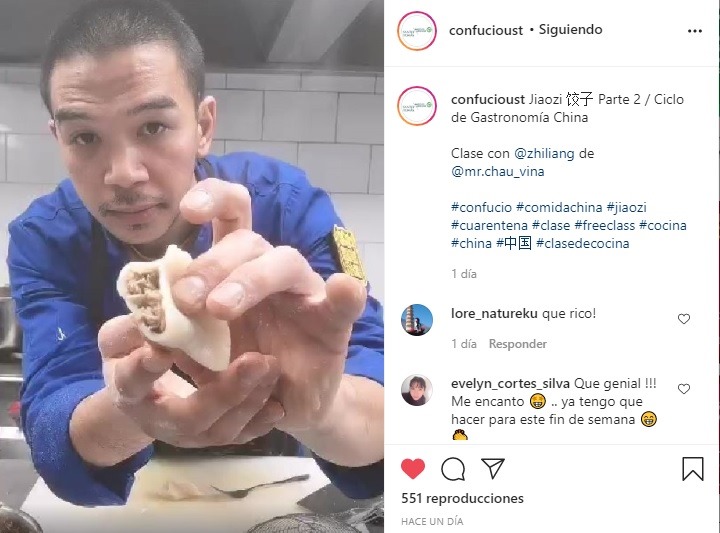Open the three-dots more options menu
720x533 pixels.
tap(695, 31)
